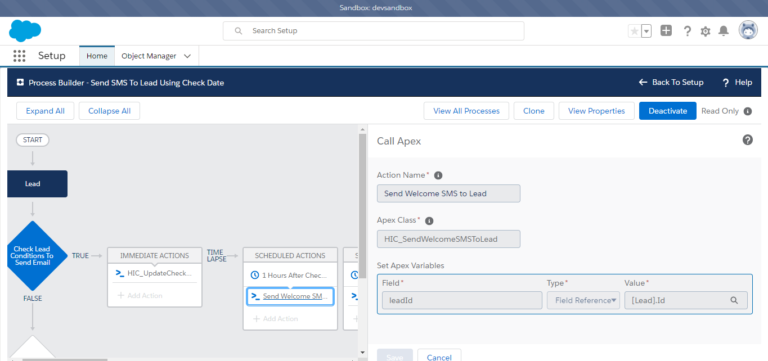Click the Read Only info icon
The height and width of the screenshot is (361, 768).
tap(747, 111)
